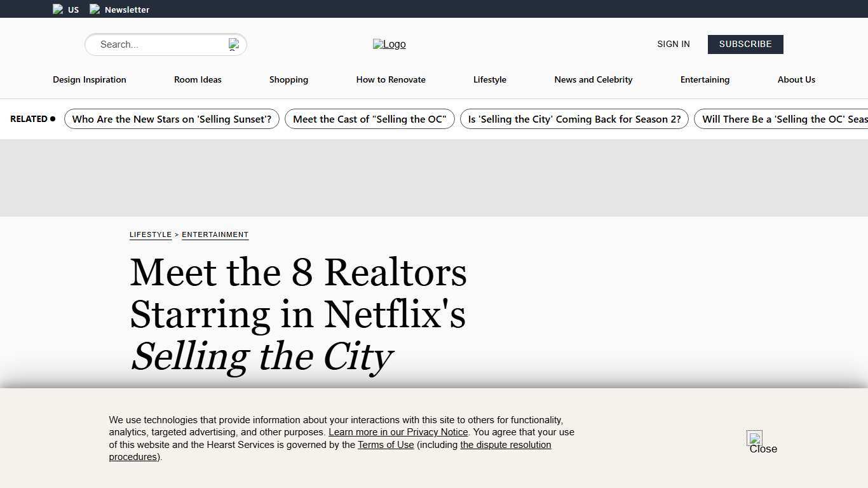Open the ENTERTAINMENT breadcrumb link
This screenshot has height=488, width=868.
[215, 234]
